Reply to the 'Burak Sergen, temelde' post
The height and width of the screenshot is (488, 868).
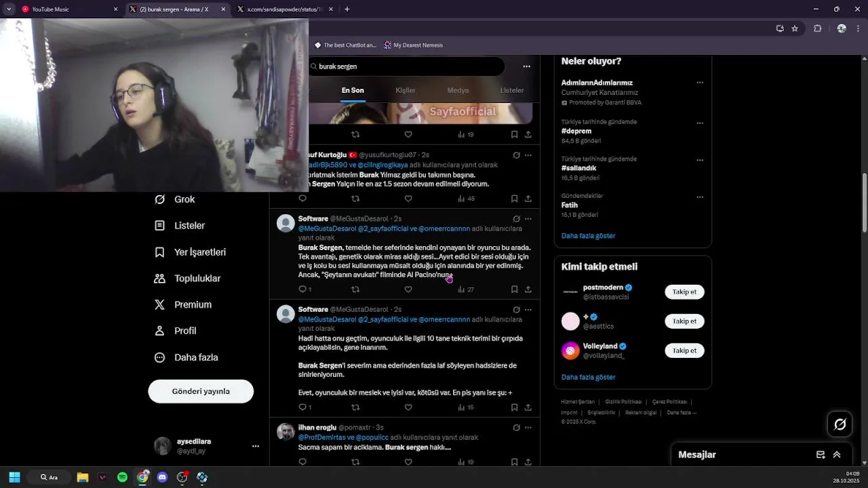302,289
